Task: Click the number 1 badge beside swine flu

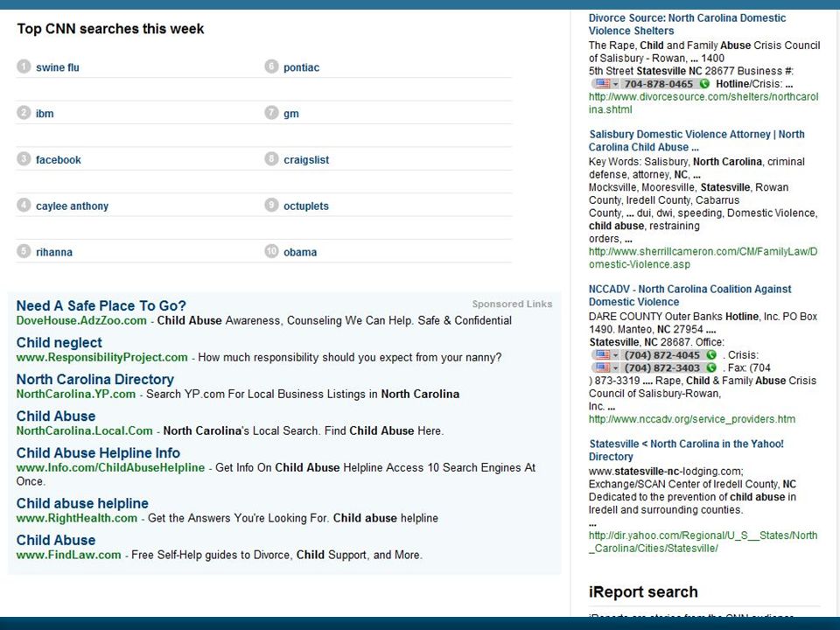Action: click(x=24, y=66)
